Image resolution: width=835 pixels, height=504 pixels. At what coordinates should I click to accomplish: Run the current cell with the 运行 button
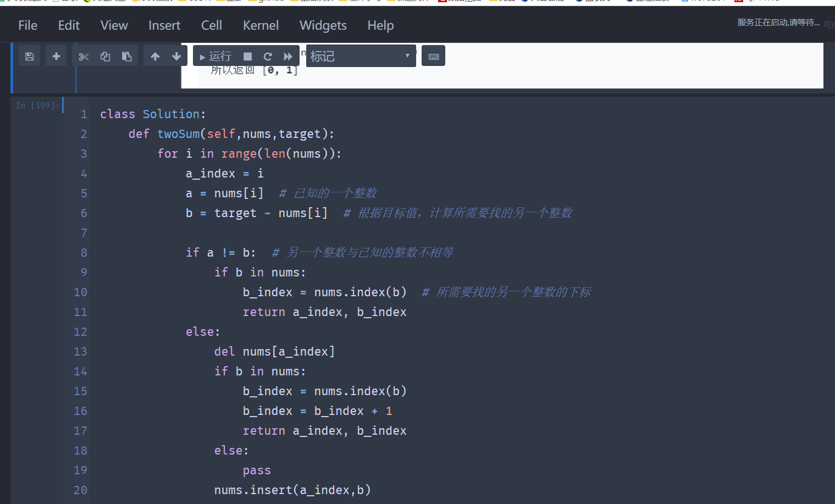214,56
